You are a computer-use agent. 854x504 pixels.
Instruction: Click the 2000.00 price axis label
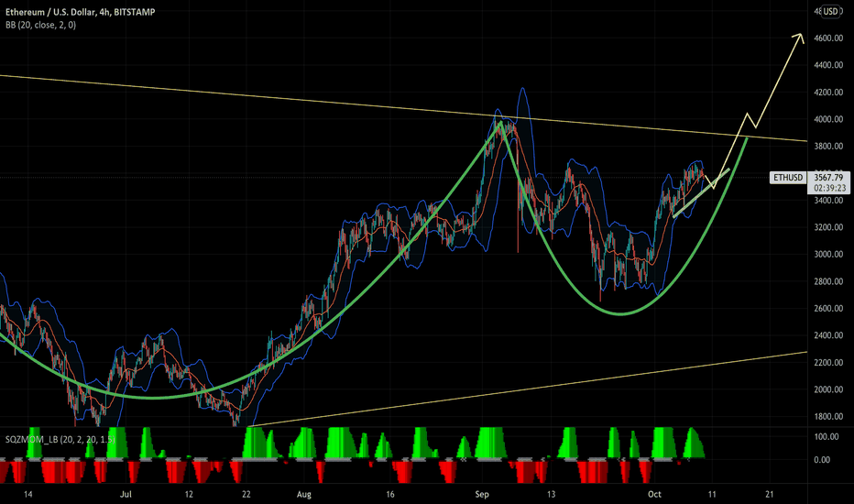828,389
